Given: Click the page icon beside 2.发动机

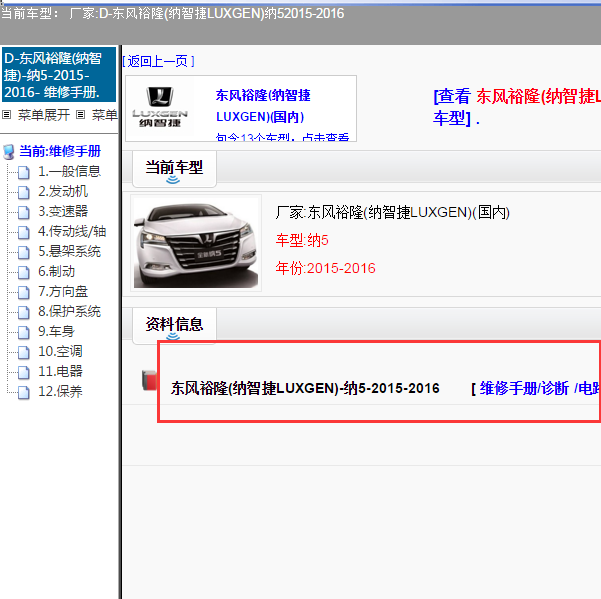Looking at the screenshot, I should [24, 192].
